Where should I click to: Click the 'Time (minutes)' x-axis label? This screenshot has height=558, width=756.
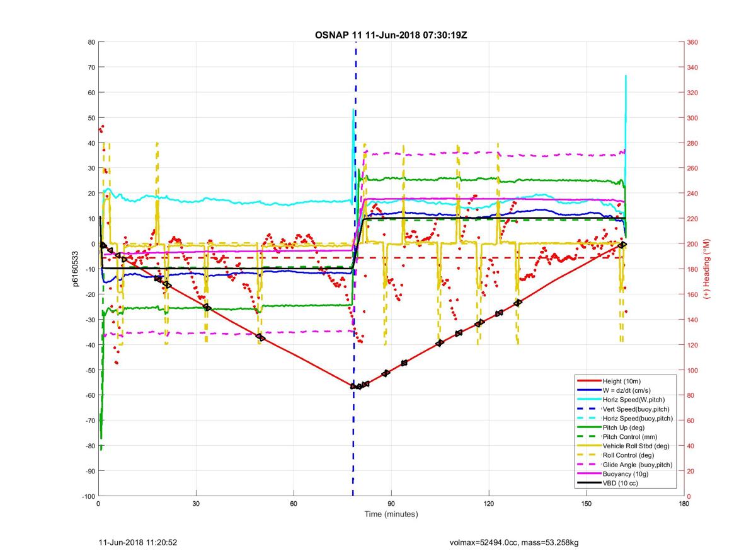click(x=391, y=514)
